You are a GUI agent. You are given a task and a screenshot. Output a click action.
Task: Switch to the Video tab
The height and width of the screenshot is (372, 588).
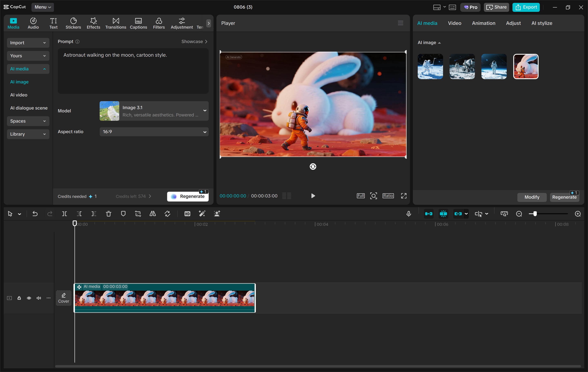pos(454,23)
